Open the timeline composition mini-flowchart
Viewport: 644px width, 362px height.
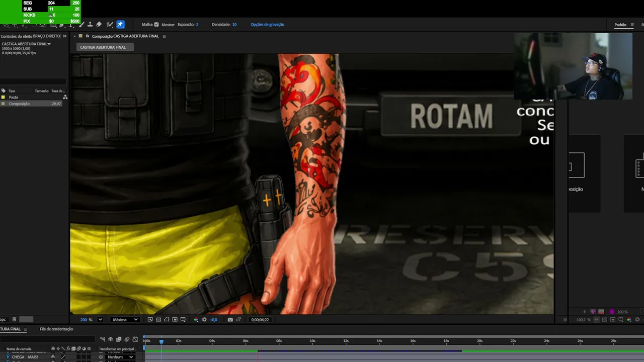coord(102,339)
